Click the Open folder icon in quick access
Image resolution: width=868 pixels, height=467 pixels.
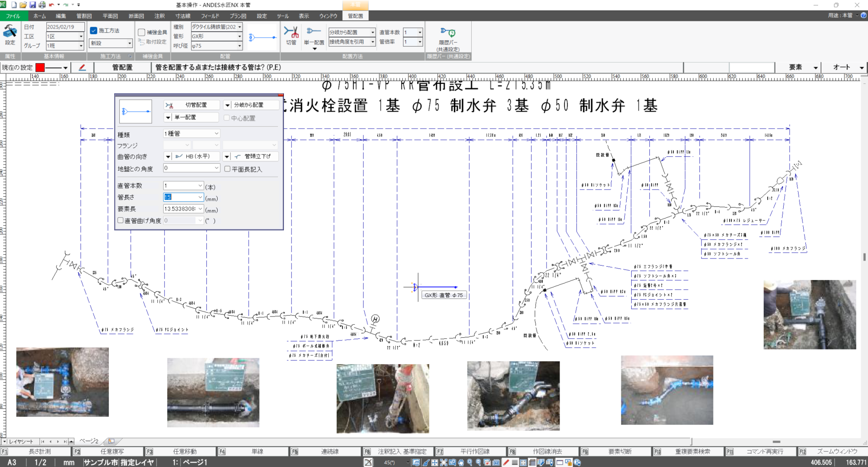coord(23,5)
